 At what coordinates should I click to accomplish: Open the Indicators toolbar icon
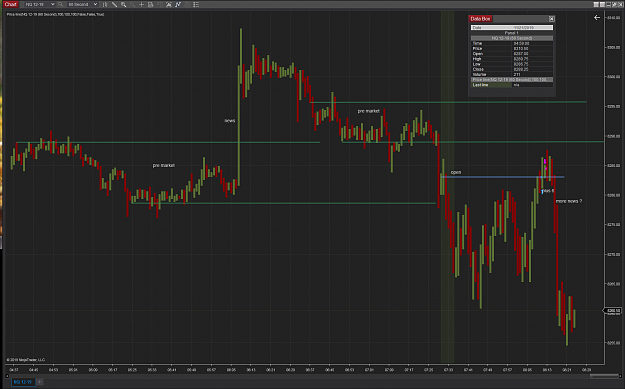(x=178, y=4)
